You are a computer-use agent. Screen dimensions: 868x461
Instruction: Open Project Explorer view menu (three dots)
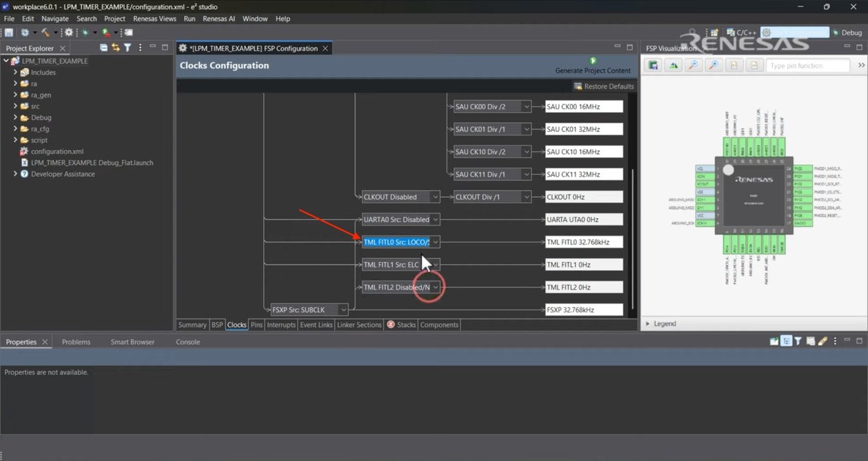tap(140, 48)
